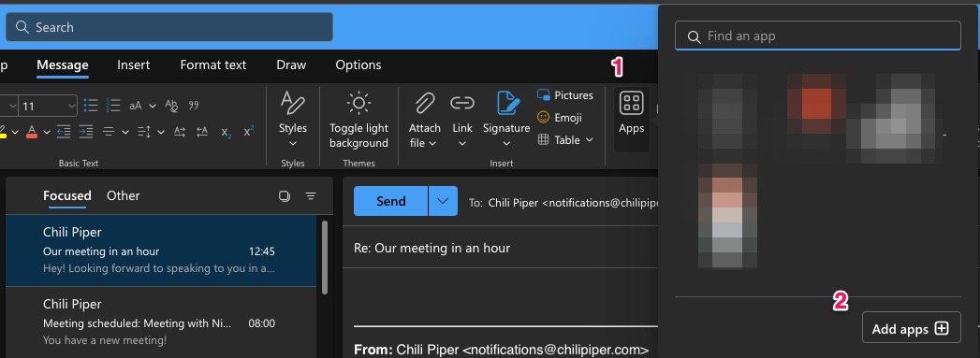Apply superscript formatting
This screenshot has width=980, height=358.
[249, 132]
